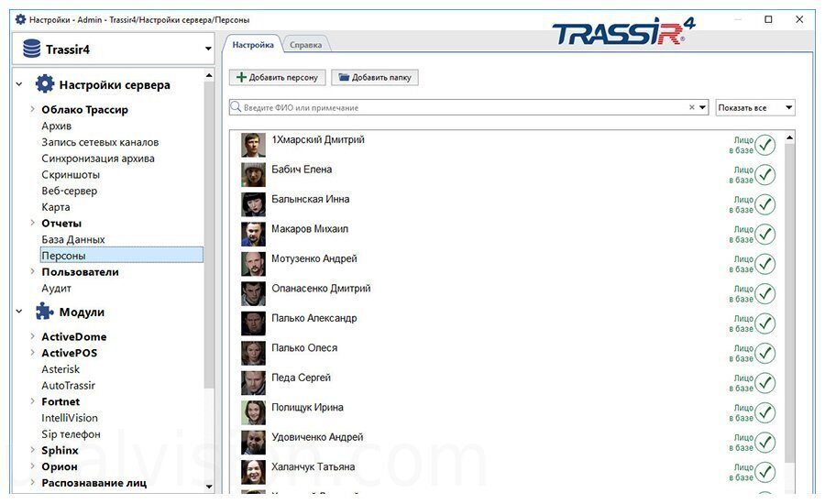The height and width of the screenshot is (504, 825).
Task: Open the Trassir4 server dropdown
Action: (208, 49)
